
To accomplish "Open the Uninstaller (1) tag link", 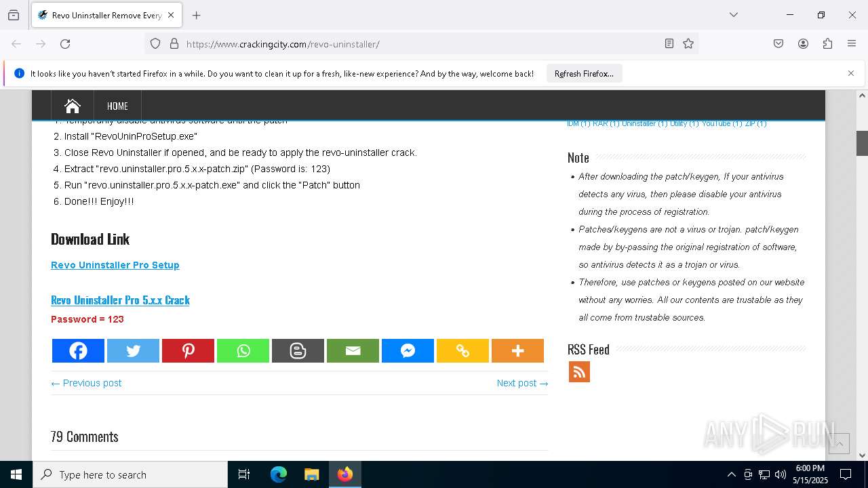I will [x=644, y=123].
